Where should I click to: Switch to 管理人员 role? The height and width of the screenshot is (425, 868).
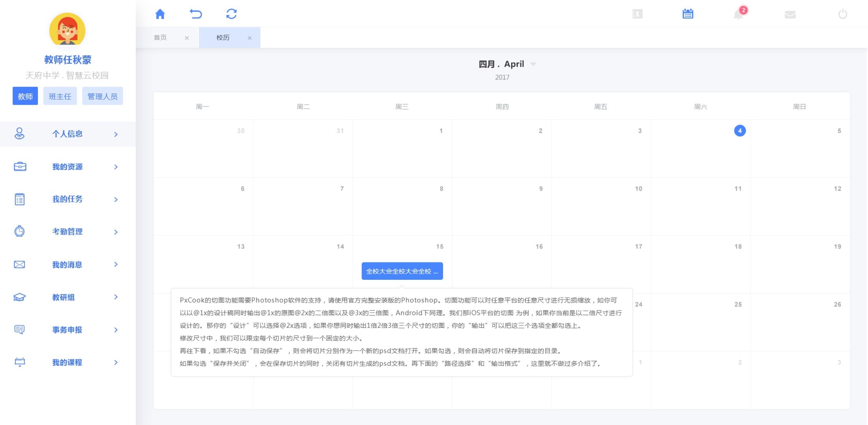[103, 96]
